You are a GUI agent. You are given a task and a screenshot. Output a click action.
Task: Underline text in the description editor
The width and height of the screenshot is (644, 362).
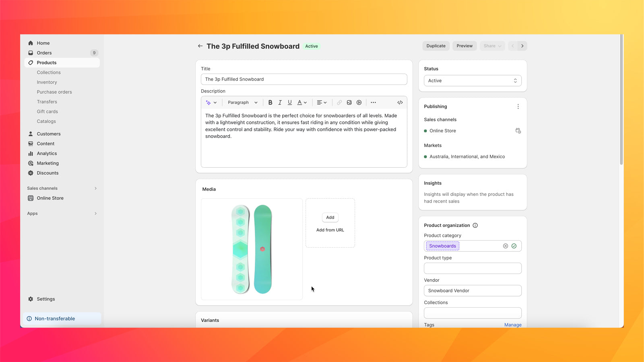(290, 102)
